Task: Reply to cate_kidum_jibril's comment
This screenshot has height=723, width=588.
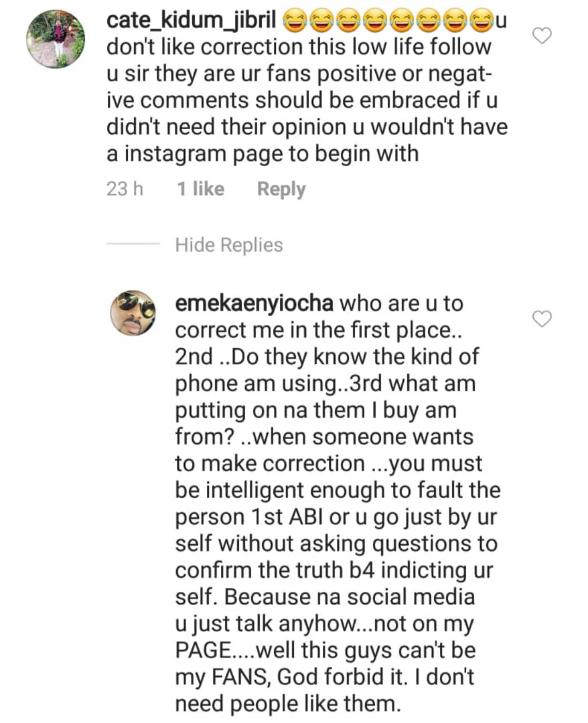Action: tap(281, 189)
